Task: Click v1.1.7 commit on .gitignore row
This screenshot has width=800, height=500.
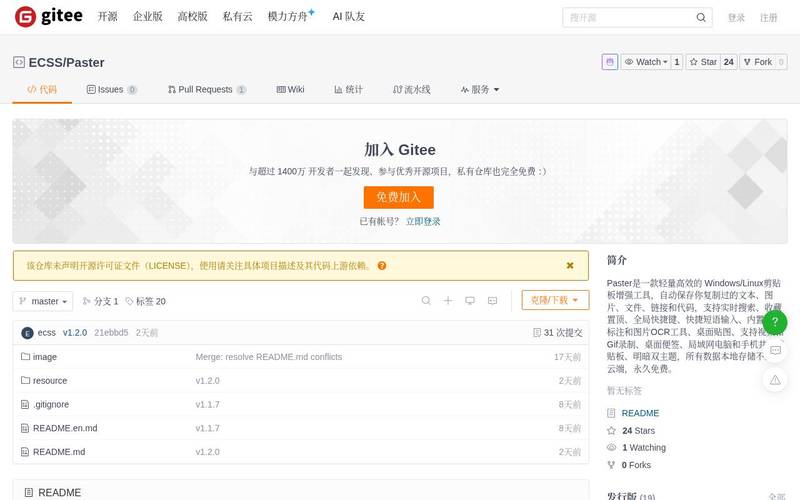Action: point(207,404)
